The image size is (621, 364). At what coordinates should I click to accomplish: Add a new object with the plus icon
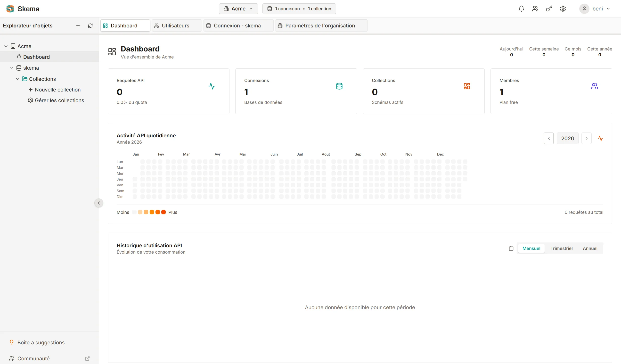78,25
